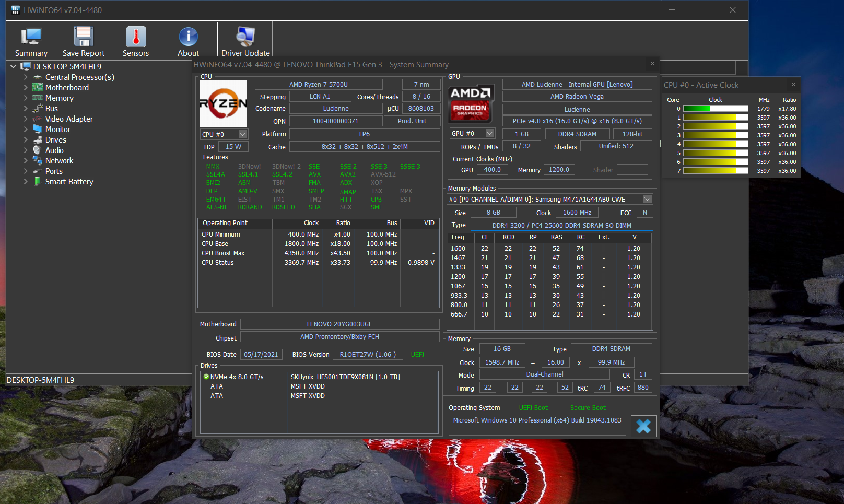Close System Summary with the X title button
Screen dimensions: 844x504
(652, 64)
